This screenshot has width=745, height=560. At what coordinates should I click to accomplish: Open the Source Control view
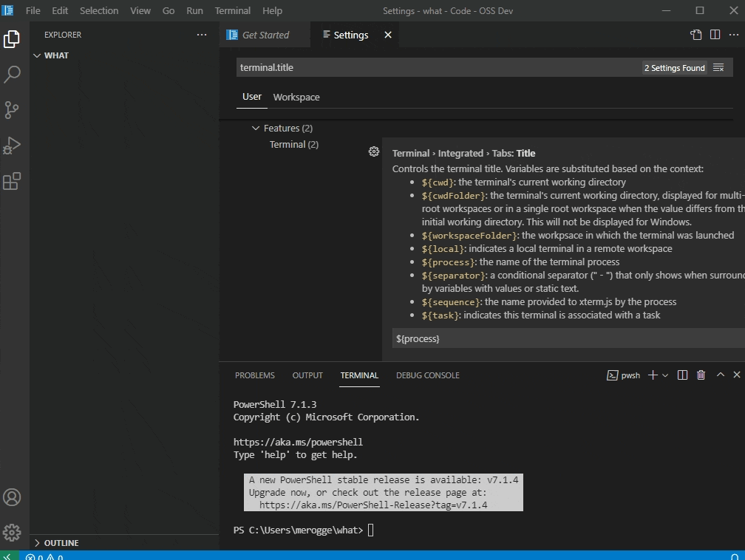click(x=12, y=109)
